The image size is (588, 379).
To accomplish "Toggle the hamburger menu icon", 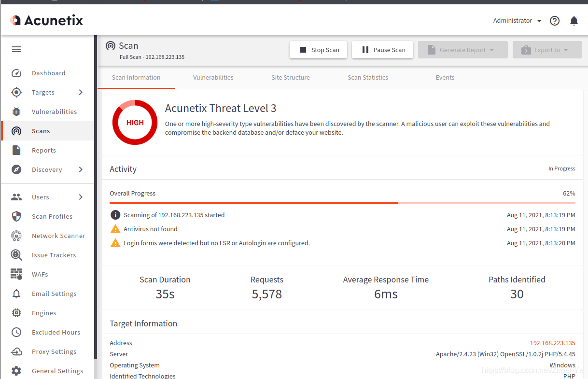I will [16, 49].
